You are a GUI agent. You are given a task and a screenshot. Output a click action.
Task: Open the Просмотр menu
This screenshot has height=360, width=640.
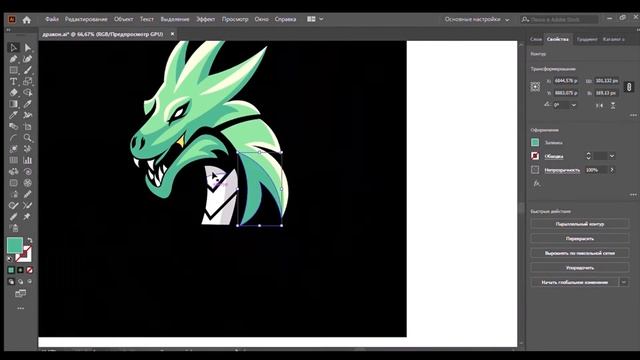click(235, 19)
